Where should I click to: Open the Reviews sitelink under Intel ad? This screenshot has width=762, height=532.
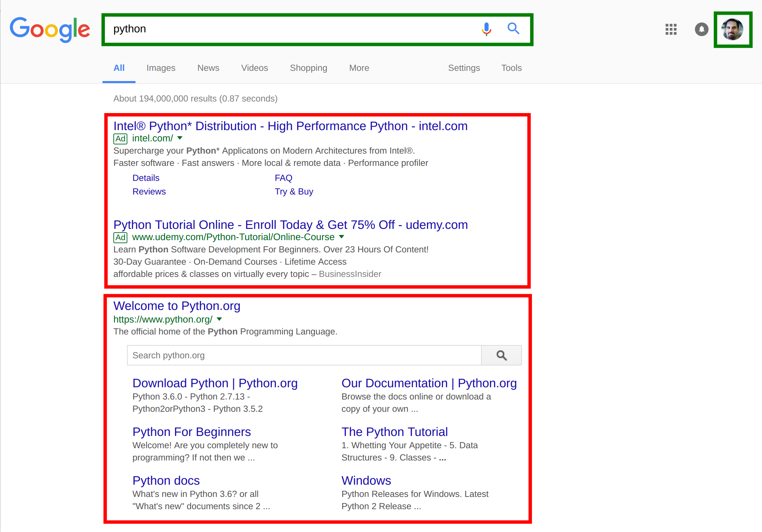pos(149,191)
